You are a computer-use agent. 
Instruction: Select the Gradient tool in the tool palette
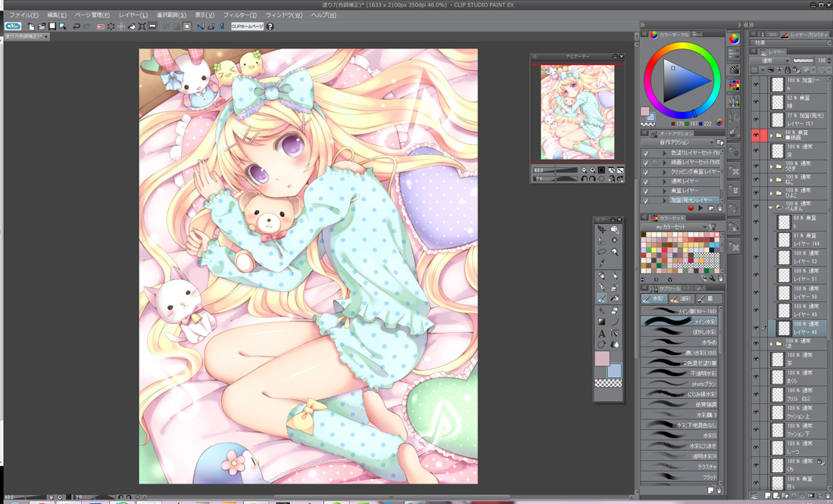click(601, 322)
